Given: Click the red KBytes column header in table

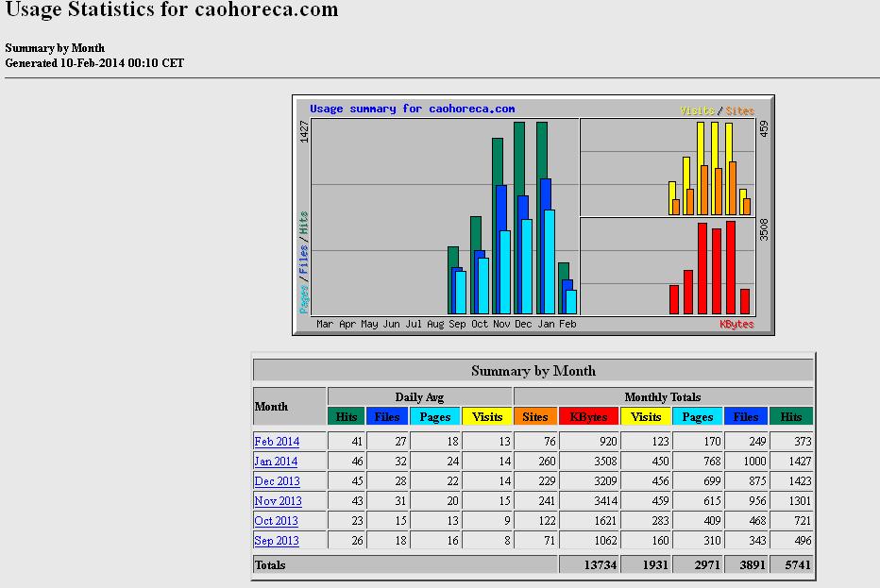Looking at the screenshot, I should click(589, 417).
